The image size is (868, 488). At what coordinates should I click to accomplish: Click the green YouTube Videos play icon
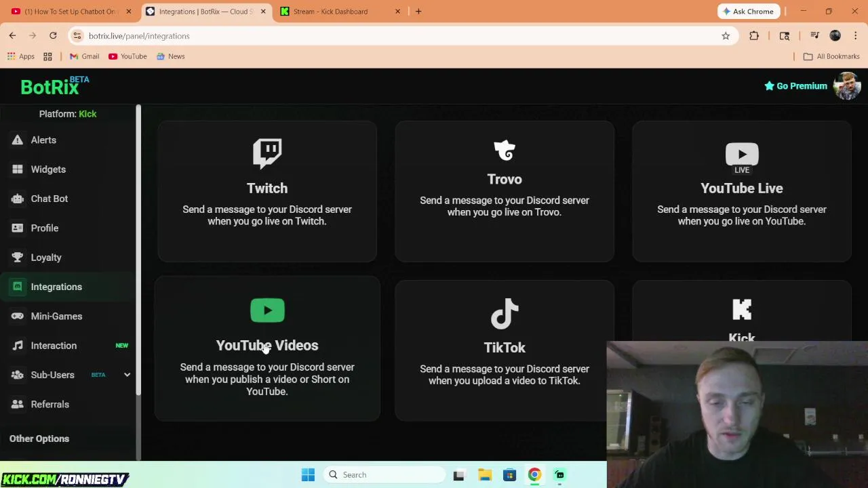[x=267, y=310]
